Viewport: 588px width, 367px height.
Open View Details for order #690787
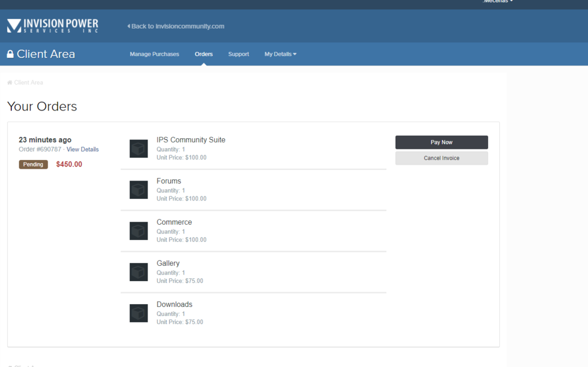pyautogui.click(x=82, y=149)
